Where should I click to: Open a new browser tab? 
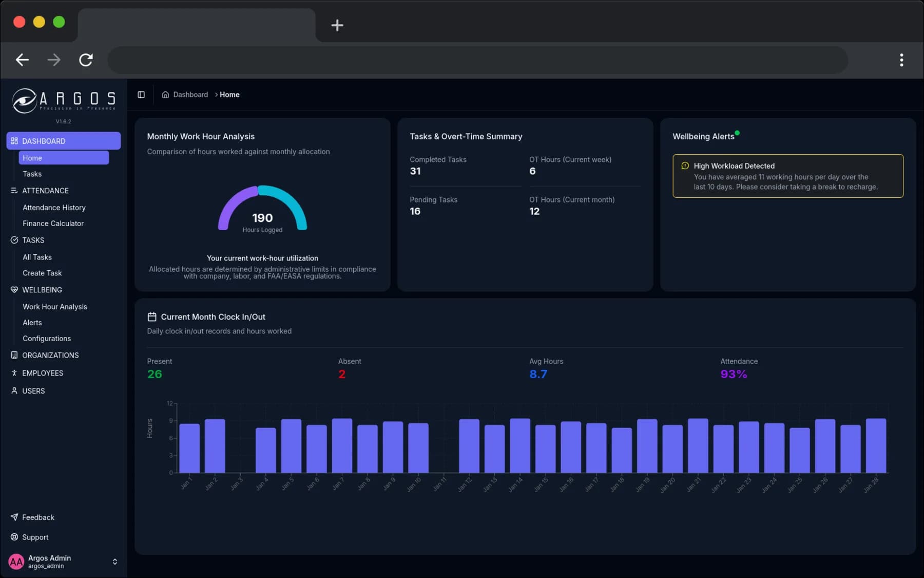tap(337, 25)
